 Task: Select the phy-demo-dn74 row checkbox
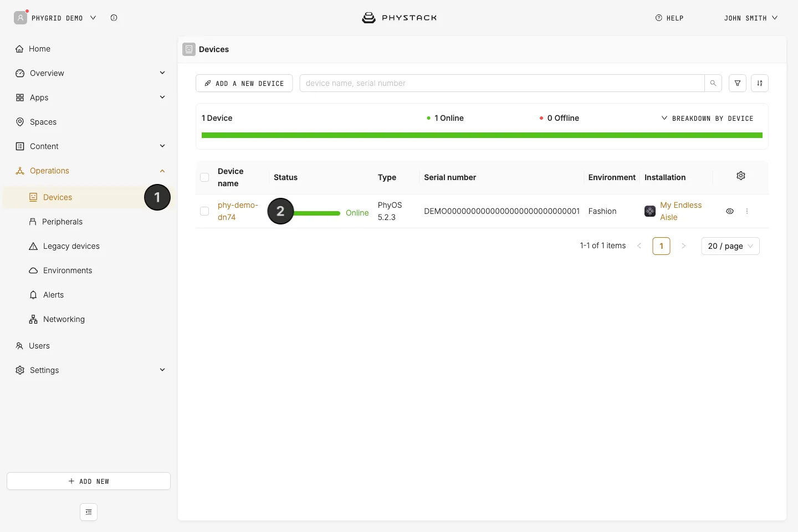(204, 211)
